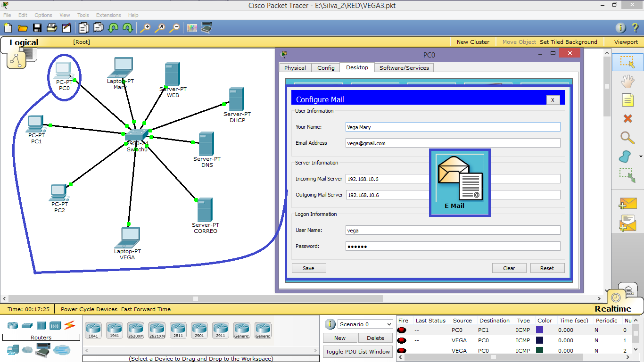Pick the 2620XM router model

(x=135, y=330)
